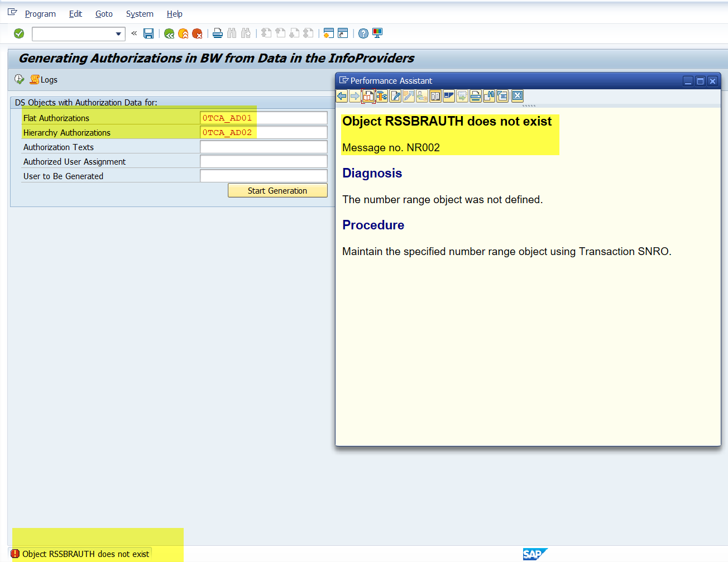Click the Hierarchy Authorizations input field
The image size is (728, 562).
point(264,132)
